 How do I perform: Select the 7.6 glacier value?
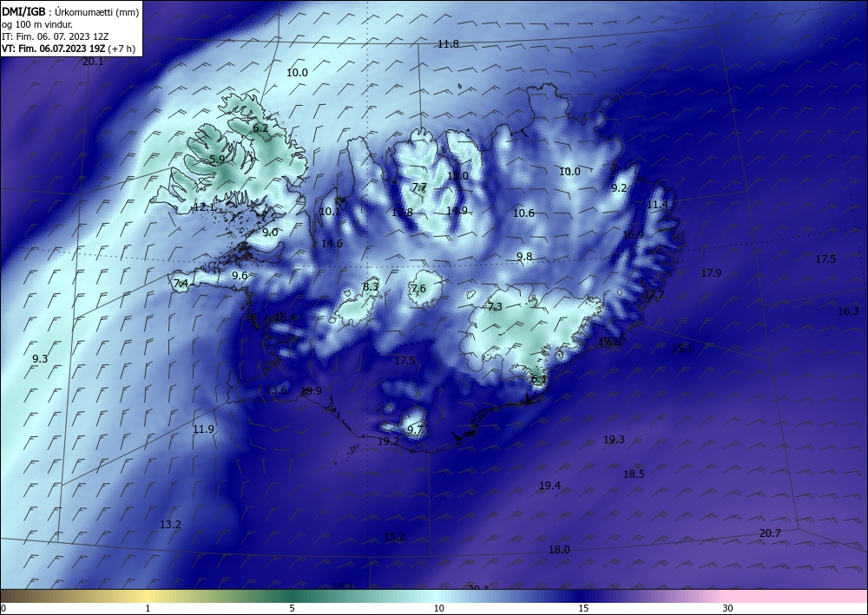coord(418,289)
